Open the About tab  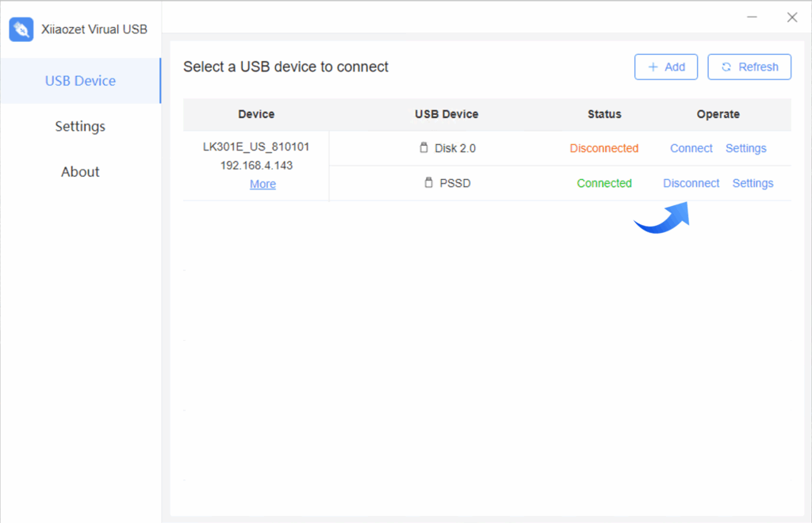80,172
